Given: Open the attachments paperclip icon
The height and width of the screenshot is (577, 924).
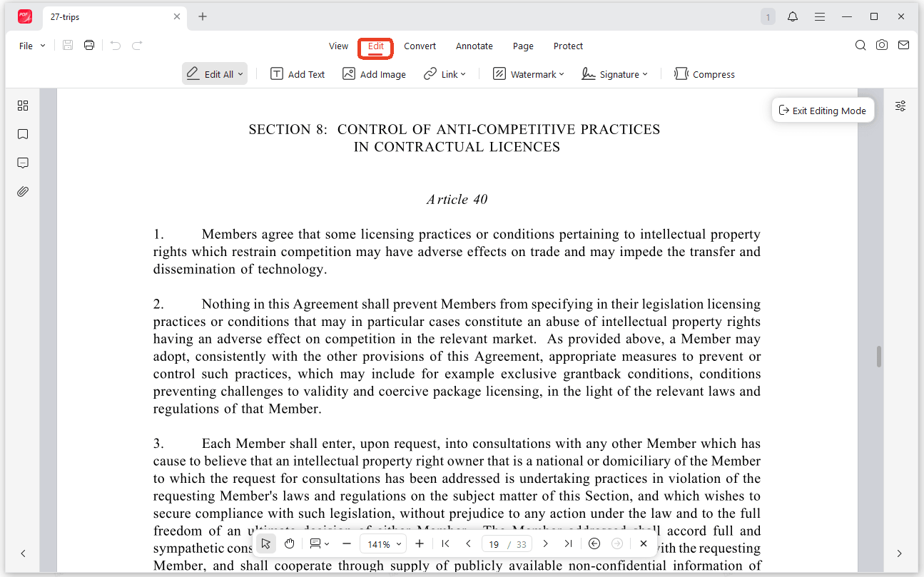Looking at the screenshot, I should tap(23, 192).
